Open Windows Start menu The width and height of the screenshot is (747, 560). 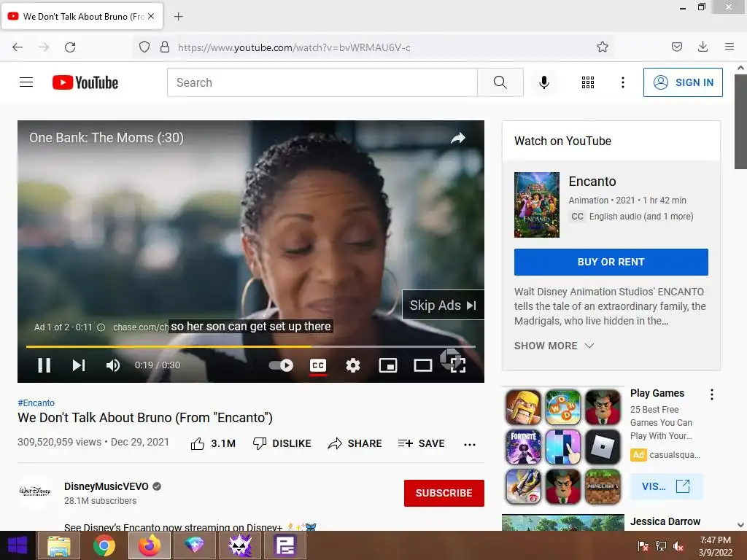click(18, 545)
